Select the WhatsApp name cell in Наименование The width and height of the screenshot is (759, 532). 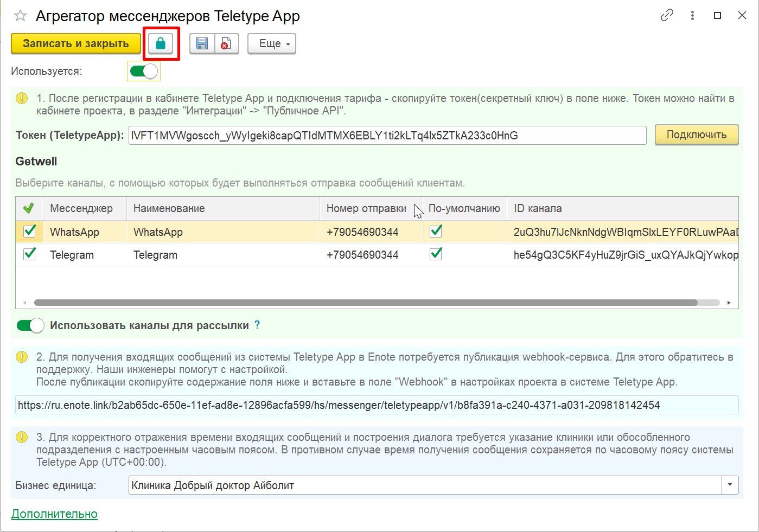[223, 232]
